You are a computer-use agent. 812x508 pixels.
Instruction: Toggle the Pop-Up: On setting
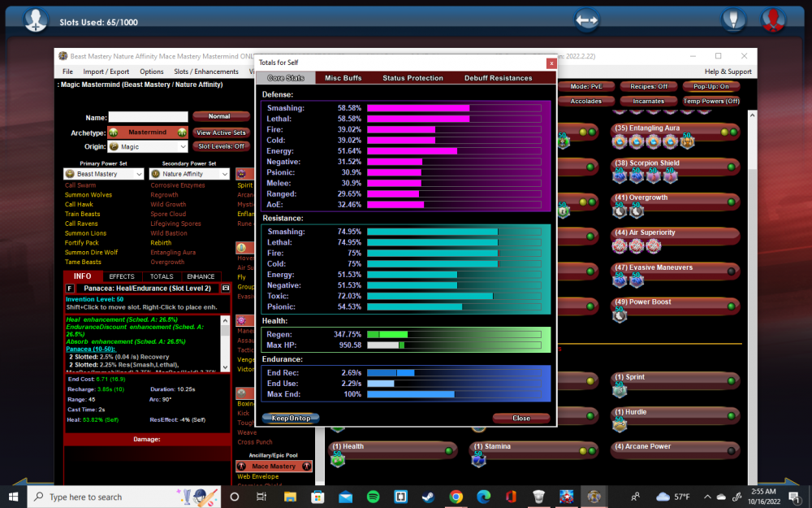coord(710,85)
